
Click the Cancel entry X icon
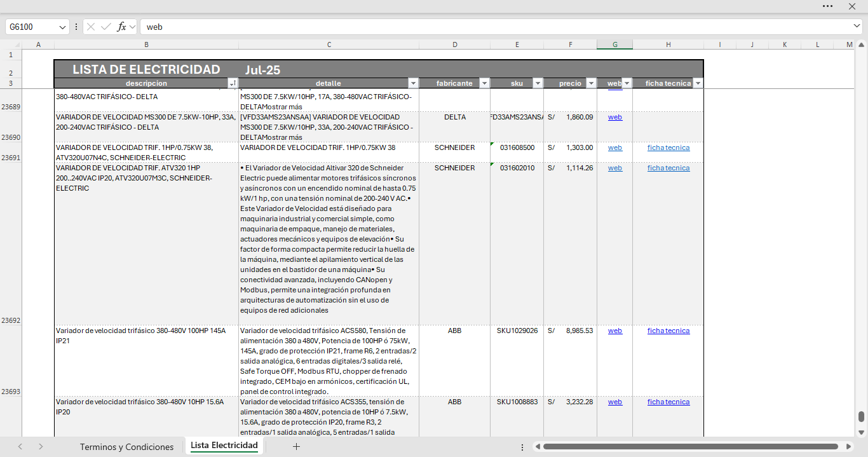tap(91, 27)
